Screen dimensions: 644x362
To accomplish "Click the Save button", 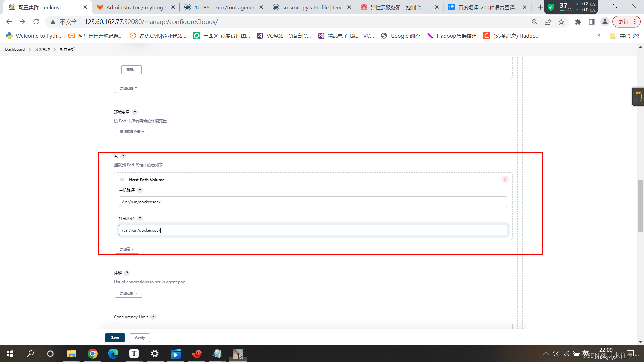I will click(115, 338).
